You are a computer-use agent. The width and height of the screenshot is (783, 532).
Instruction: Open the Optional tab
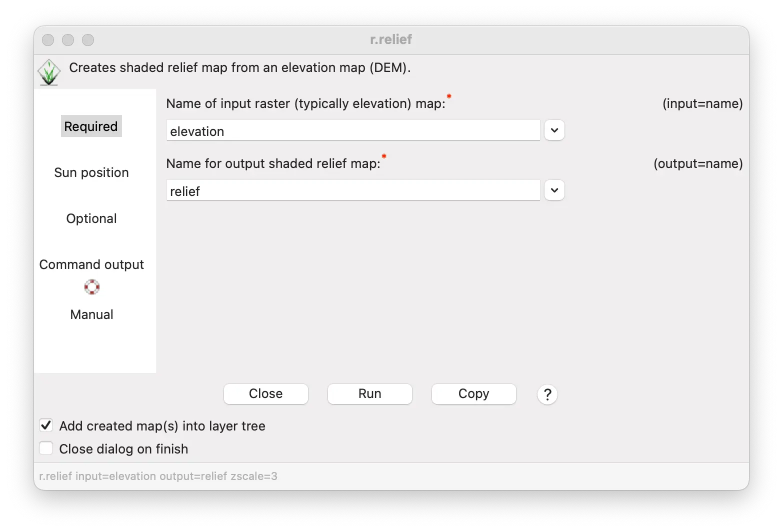pyautogui.click(x=91, y=218)
